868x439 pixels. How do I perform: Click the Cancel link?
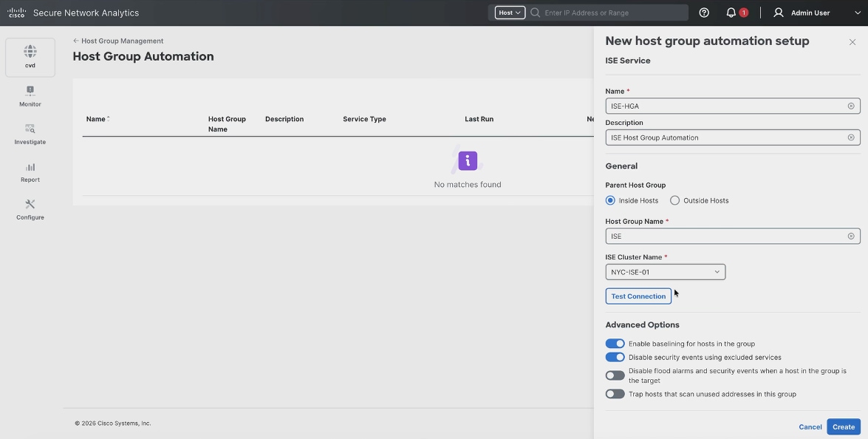click(810, 427)
